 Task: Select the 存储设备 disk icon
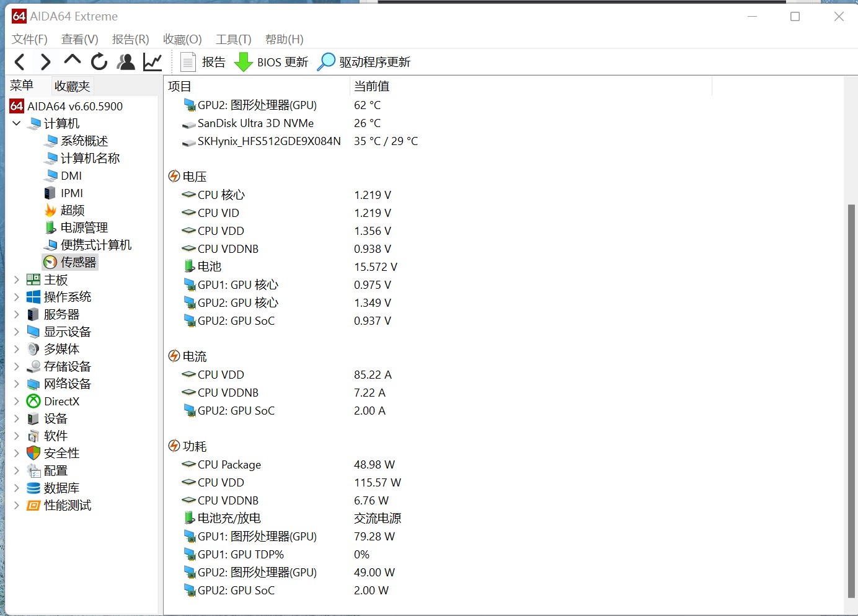click(x=33, y=366)
